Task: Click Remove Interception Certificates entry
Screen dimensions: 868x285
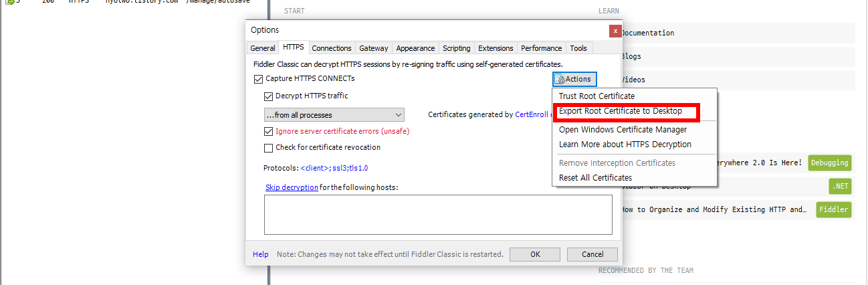Action: pyautogui.click(x=617, y=163)
